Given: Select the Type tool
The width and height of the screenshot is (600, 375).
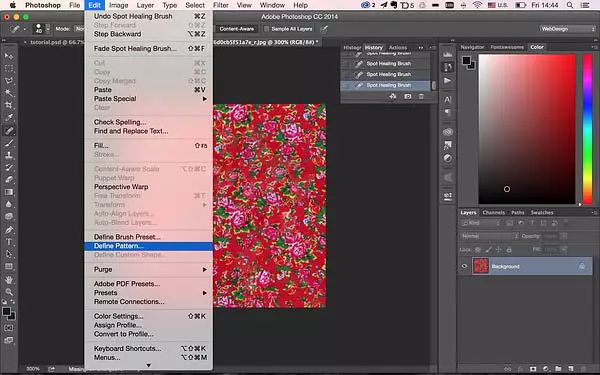Looking at the screenshot, I should [9, 242].
